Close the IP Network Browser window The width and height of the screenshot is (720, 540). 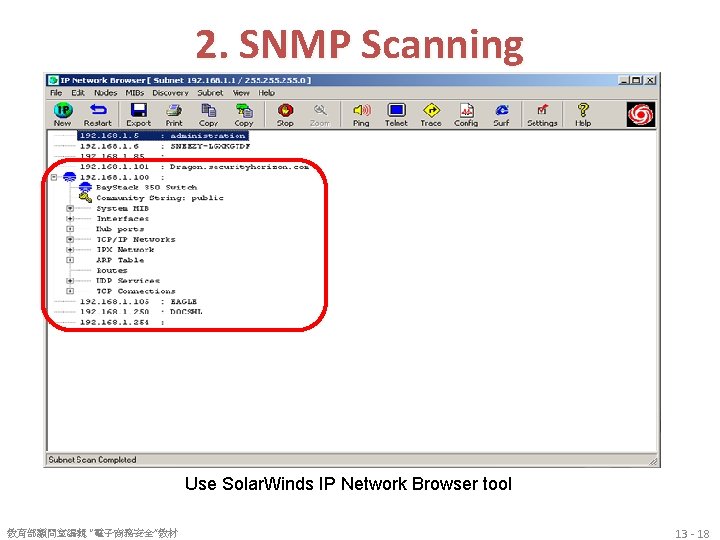(650, 80)
